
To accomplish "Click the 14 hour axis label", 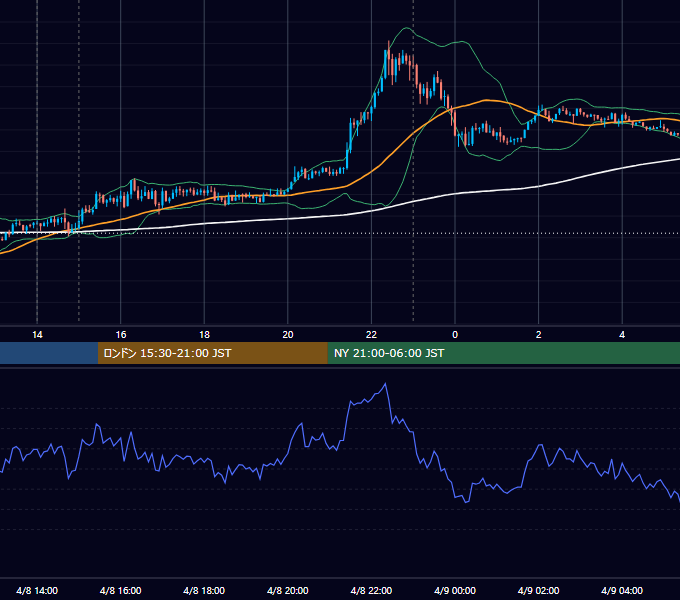I will [x=37, y=335].
